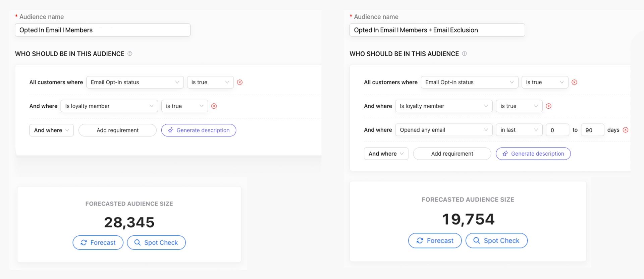Expand Is loyalty member dropdown in right audience

tap(443, 106)
